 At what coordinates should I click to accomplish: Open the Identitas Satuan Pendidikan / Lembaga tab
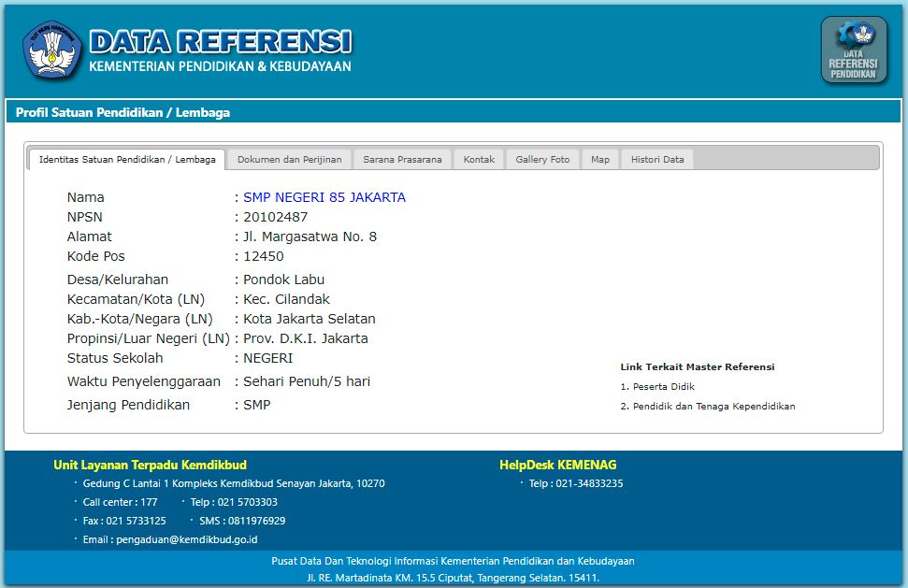[127, 160]
